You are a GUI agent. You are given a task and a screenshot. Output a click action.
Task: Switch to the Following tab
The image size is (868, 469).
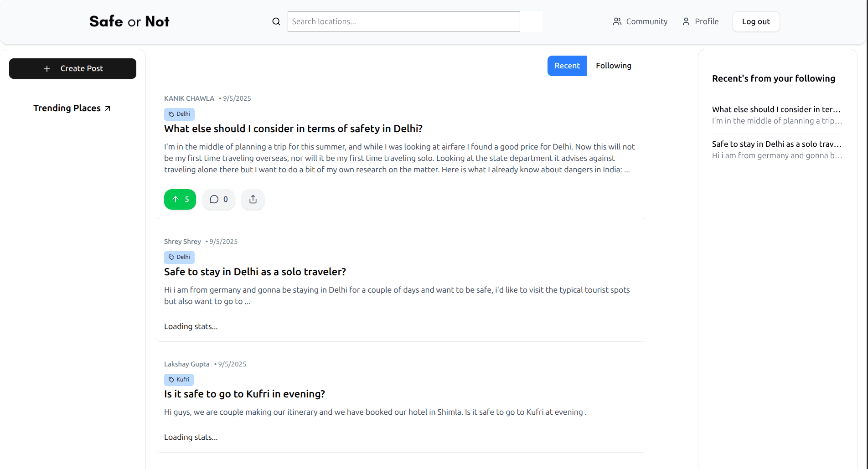pyautogui.click(x=613, y=66)
